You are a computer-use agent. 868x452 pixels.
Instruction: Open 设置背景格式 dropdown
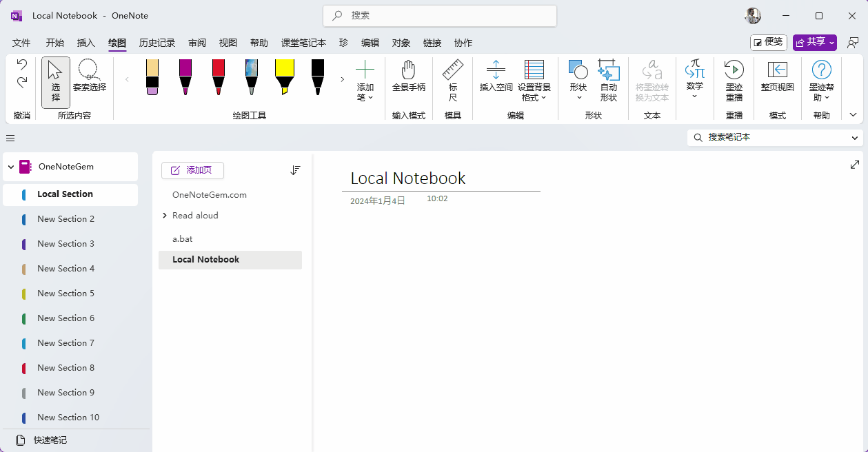534,81
